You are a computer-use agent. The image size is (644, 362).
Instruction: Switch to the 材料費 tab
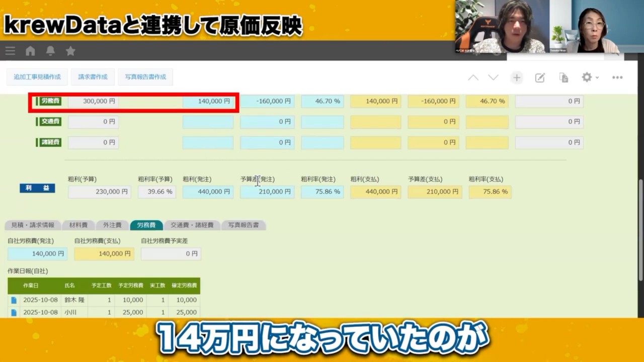(78, 225)
